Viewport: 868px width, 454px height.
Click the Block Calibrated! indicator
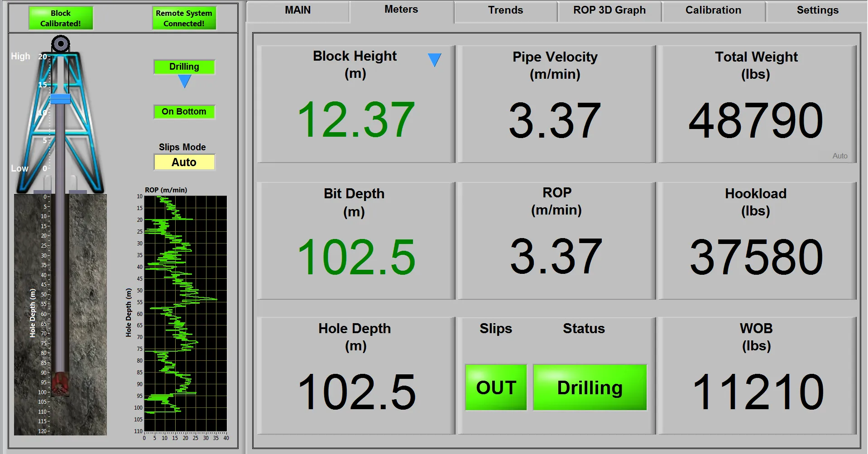pos(61,18)
